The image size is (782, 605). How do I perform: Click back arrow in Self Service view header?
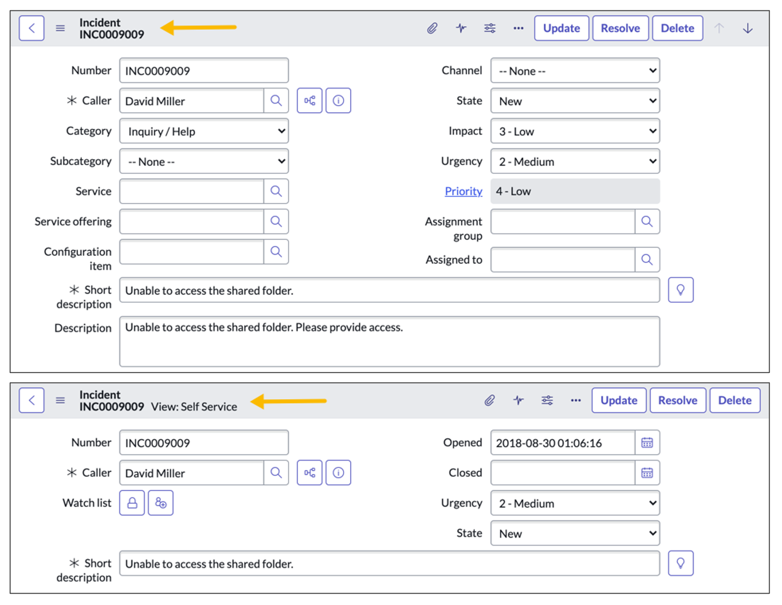point(32,400)
